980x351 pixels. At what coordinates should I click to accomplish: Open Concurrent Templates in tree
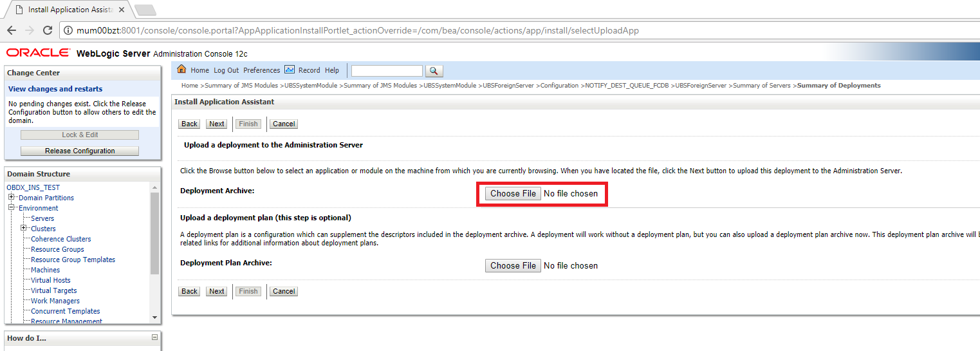coord(66,311)
